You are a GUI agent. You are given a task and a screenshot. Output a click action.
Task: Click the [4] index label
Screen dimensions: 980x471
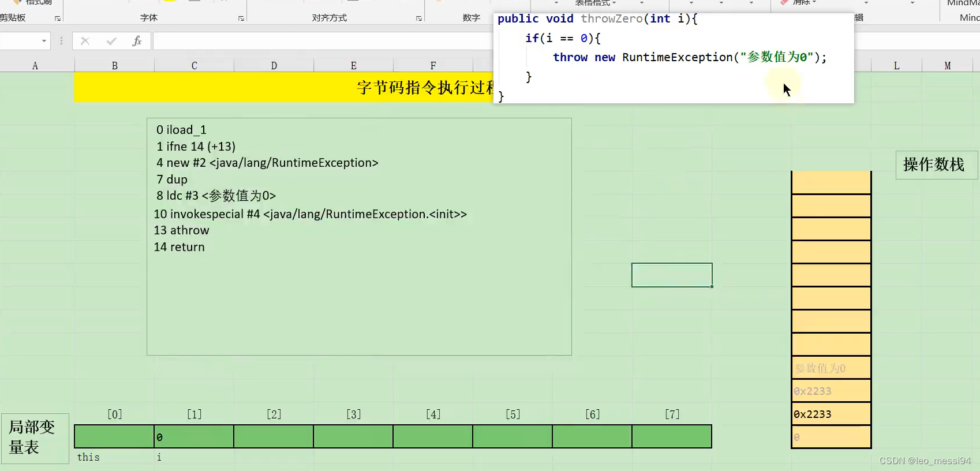point(433,414)
